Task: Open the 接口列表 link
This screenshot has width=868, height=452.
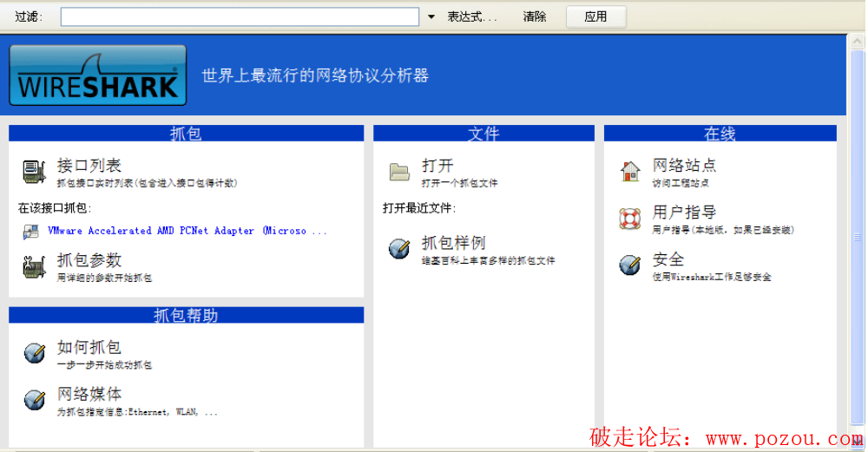Action: [x=89, y=166]
